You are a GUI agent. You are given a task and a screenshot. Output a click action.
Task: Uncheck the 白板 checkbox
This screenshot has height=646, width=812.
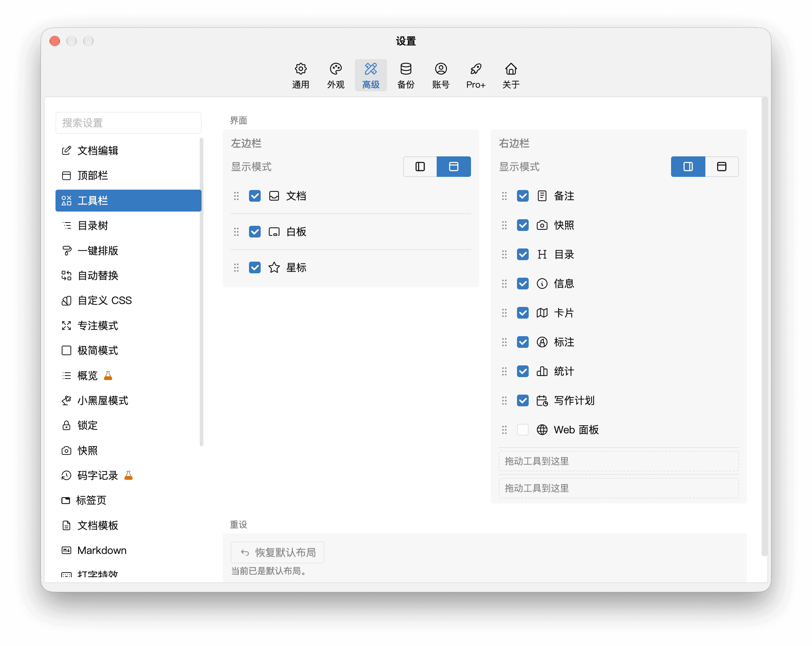tap(254, 232)
